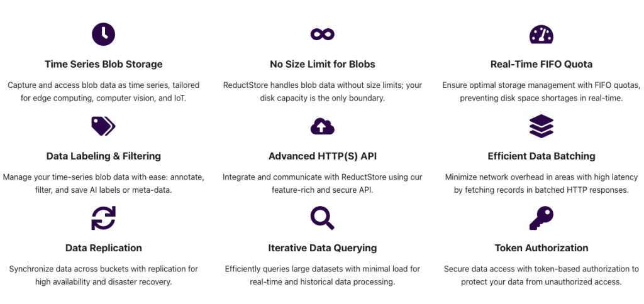Select the Token Authorization heading

[x=541, y=248]
